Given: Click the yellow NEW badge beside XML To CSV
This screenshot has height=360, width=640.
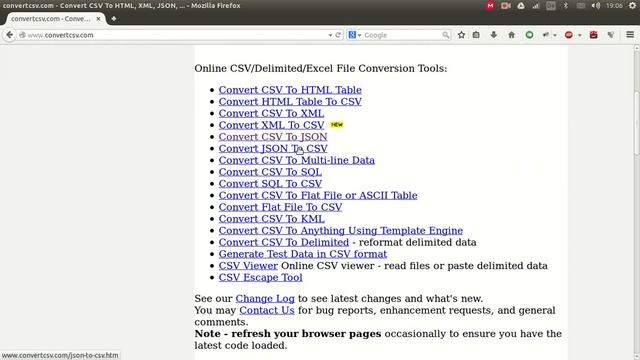Looking at the screenshot, I should coord(337,124).
